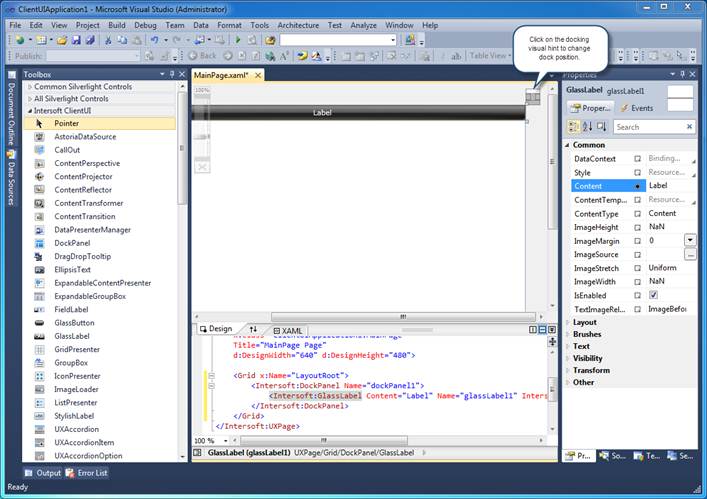This screenshot has width=707, height=499.
Task: Switch to the Events tab in Properties
Action: (637, 108)
